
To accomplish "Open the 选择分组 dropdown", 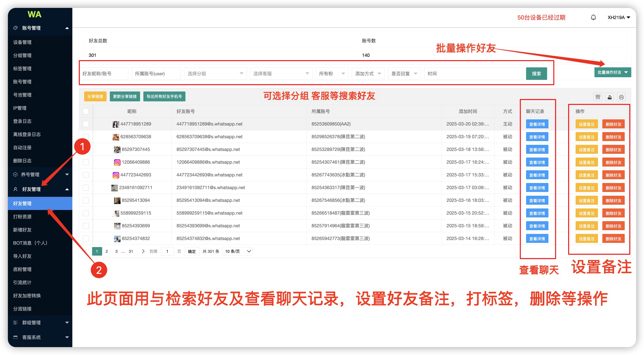I will pyautogui.click(x=215, y=74).
